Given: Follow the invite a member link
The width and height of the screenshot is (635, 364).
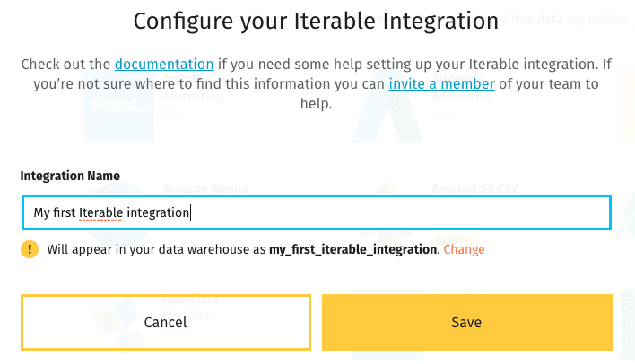Looking at the screenshot, I should point(442,84).
